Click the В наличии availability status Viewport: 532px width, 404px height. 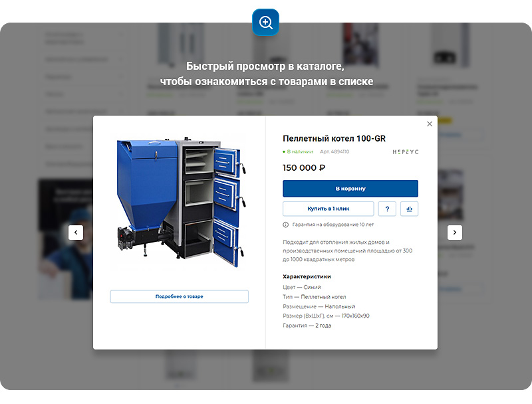299,152
